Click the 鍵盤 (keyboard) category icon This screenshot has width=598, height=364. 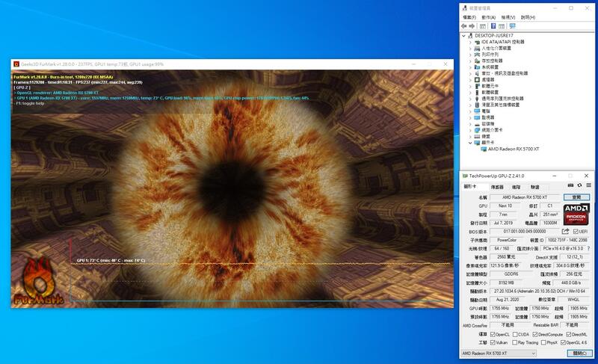pyautogui.click(x=477, y=136)
